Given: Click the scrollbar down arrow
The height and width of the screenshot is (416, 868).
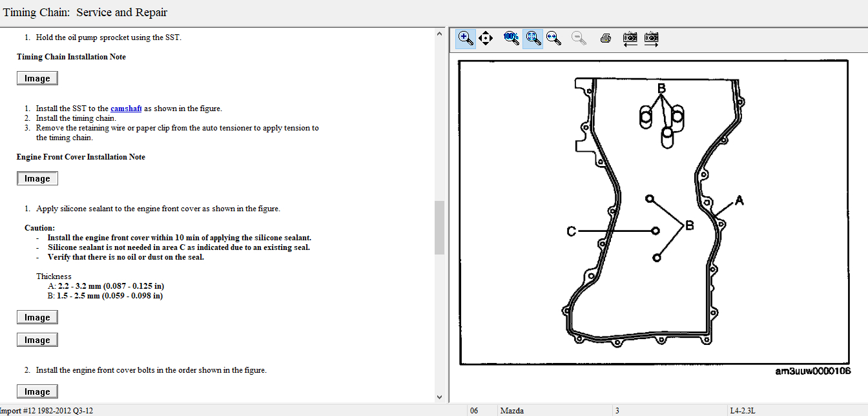Looking at the screenshot, I should pos(439,397).
